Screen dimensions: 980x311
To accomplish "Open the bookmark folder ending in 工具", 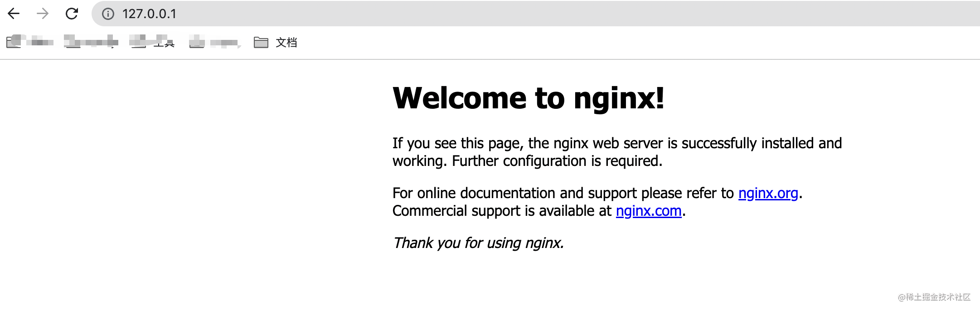I will [152, 42].
